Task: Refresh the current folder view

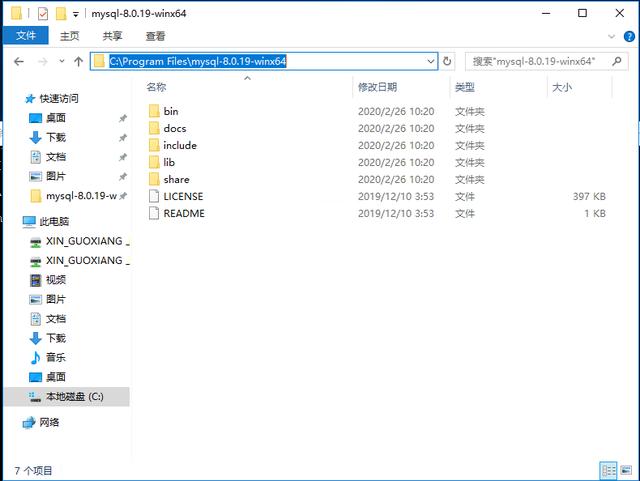Action: (x=447, y=61)
